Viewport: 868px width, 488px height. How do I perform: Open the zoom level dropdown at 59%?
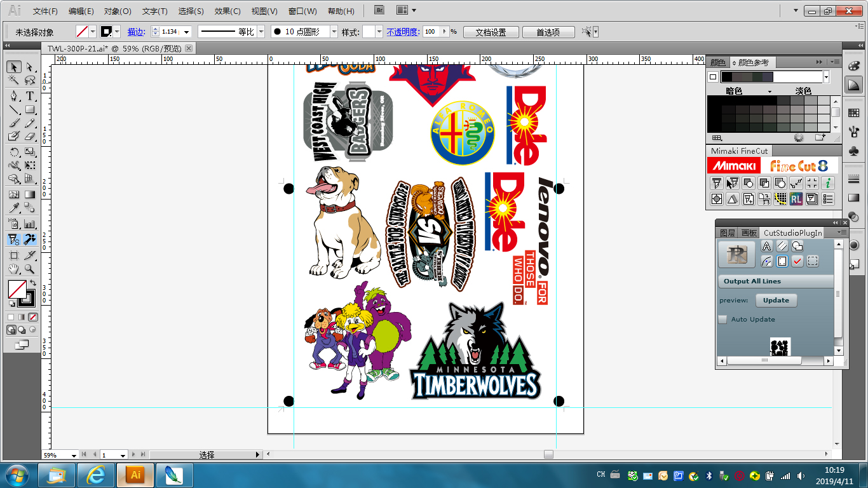point(74,455)
